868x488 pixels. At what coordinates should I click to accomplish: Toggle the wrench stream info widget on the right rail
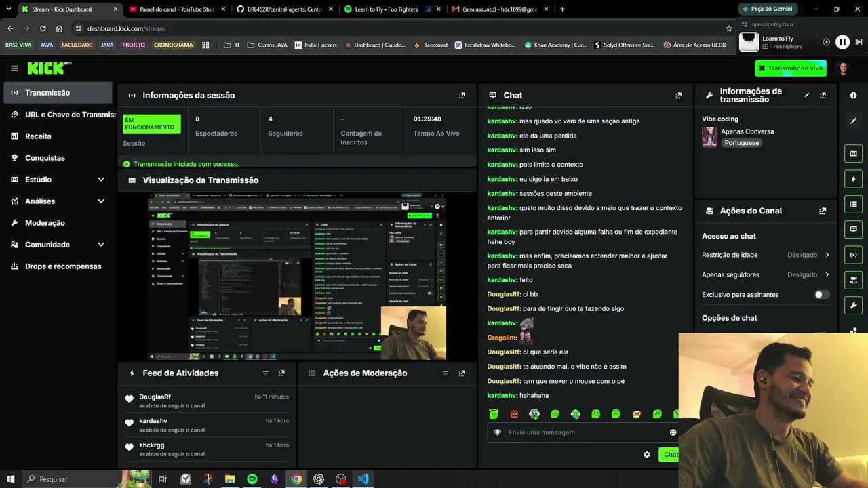(853, 305)
